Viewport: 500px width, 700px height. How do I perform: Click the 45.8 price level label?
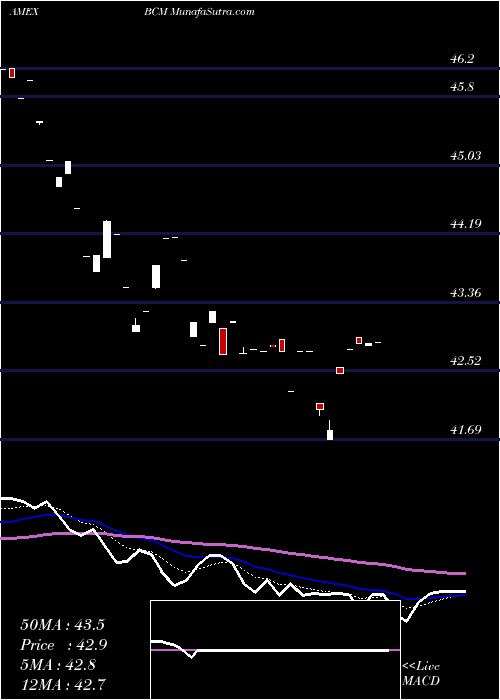tap(462, 87)
